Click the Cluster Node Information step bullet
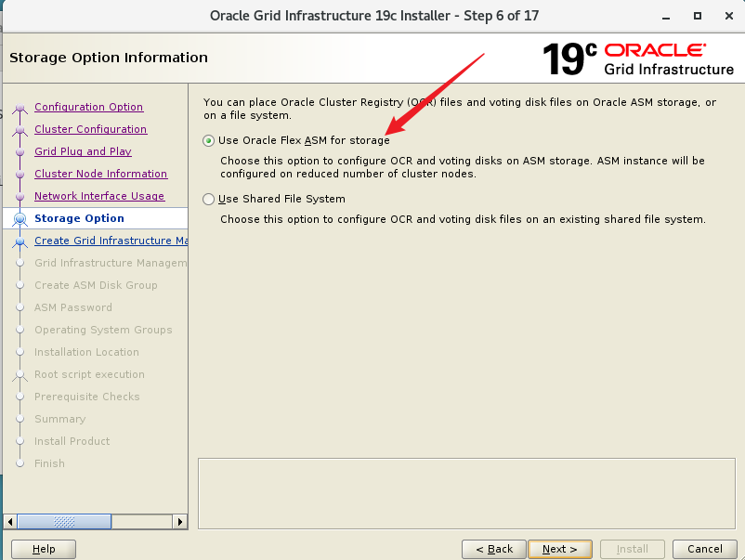The image size is (745, 560). pyautogui.click(x=20, y=175)
